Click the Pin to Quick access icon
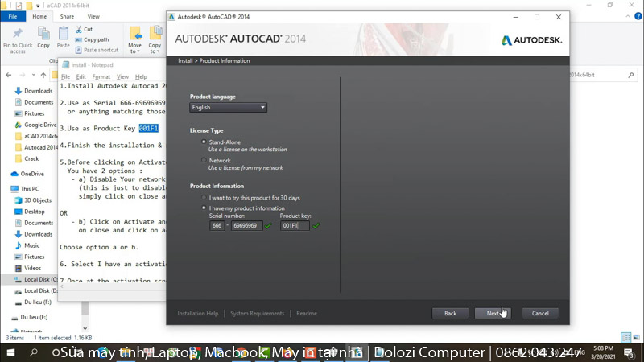The image size is (644, 362). (18, 34)
